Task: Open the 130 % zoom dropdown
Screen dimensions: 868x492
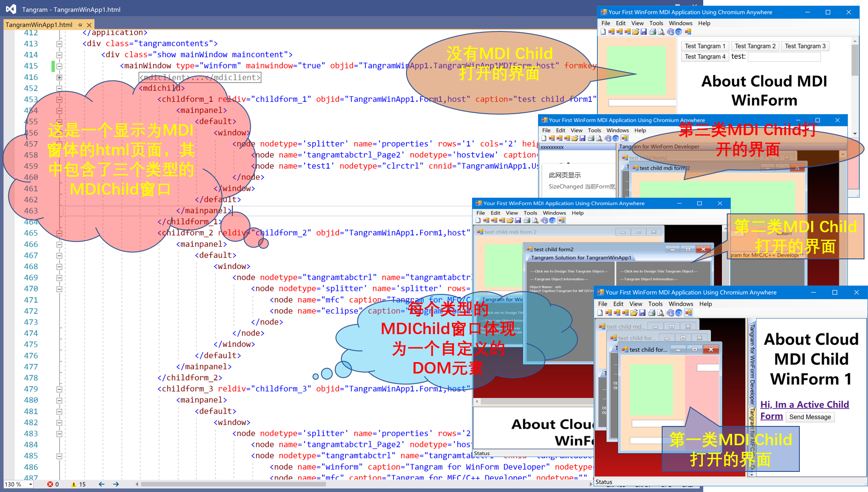Action: pos(31,484)
